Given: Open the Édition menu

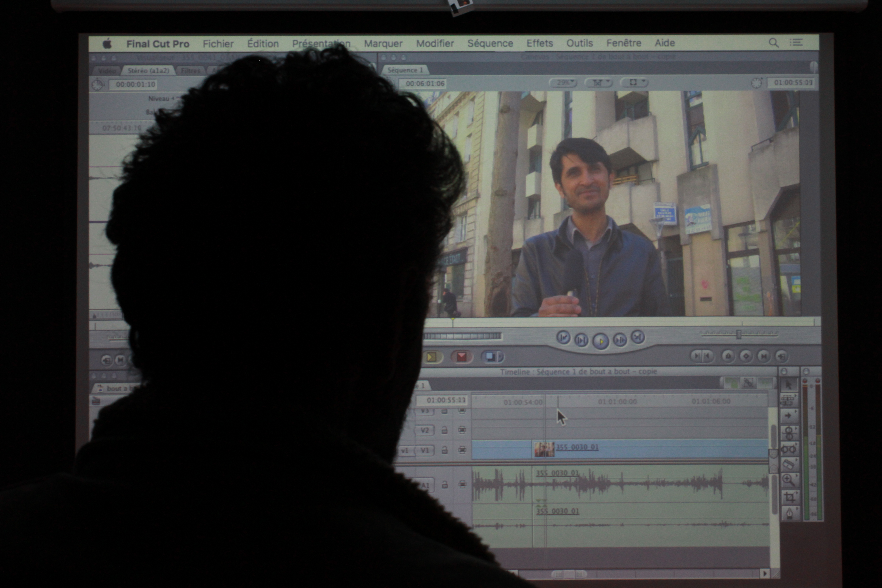Looking at the screenshot, I should [x=263, y=44].
